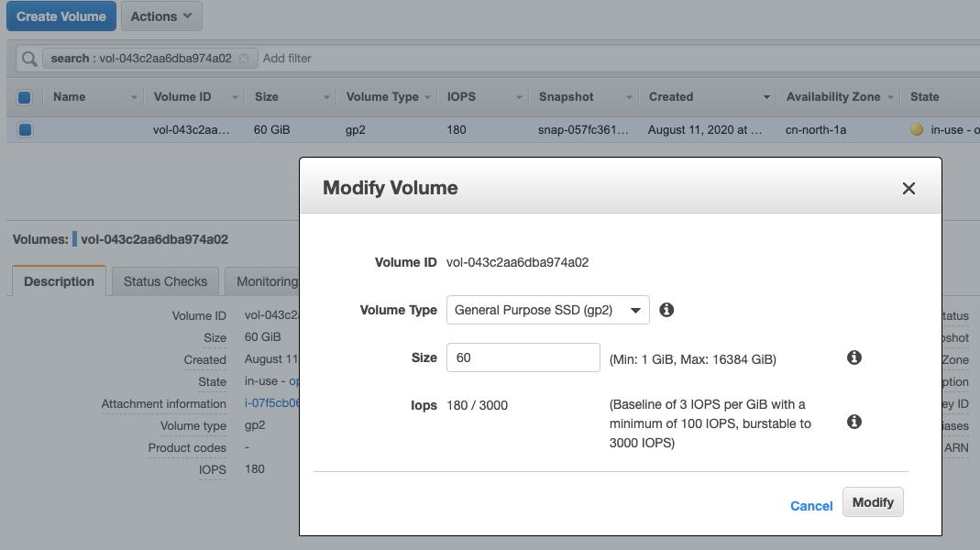
Task: Open the Actions dropdown
Action: 161,16
